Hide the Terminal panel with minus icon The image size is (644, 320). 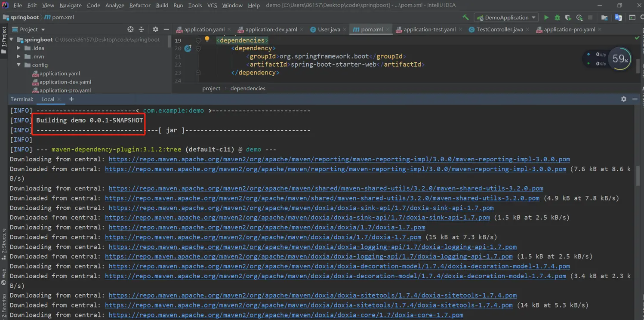click(x=635, y=99)
